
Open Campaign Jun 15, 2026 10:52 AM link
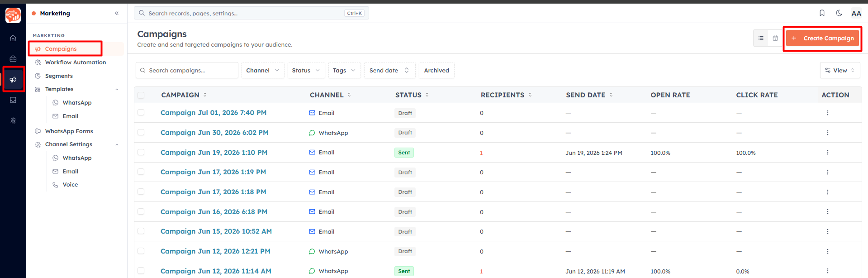(x=216, y=231)
